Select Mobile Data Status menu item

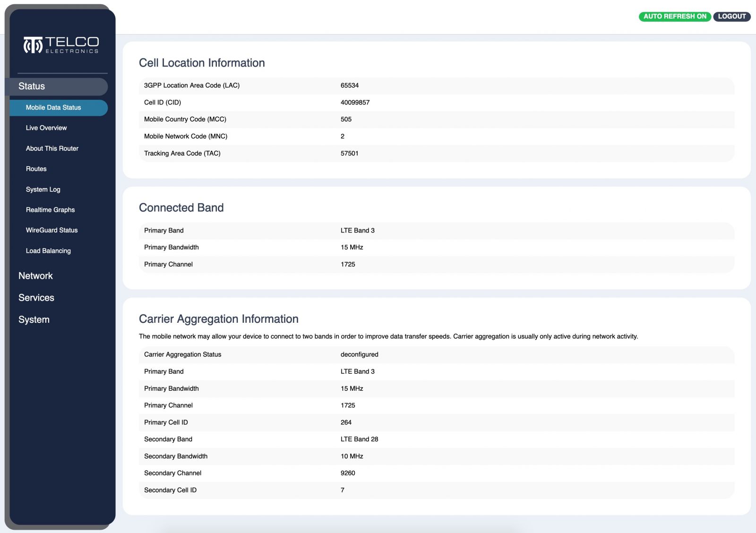(x=53, y=108)
